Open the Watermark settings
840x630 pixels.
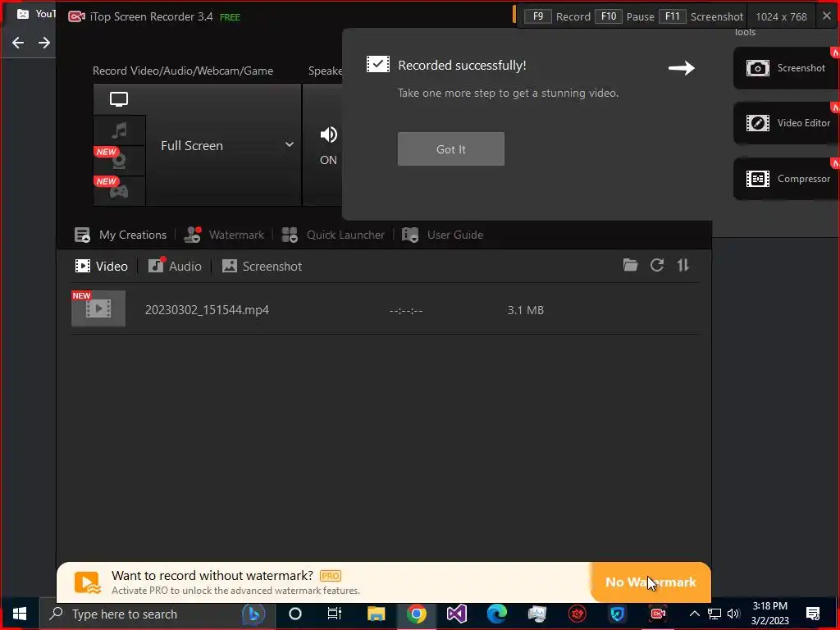pyautogui.click(x=223, y=235)
